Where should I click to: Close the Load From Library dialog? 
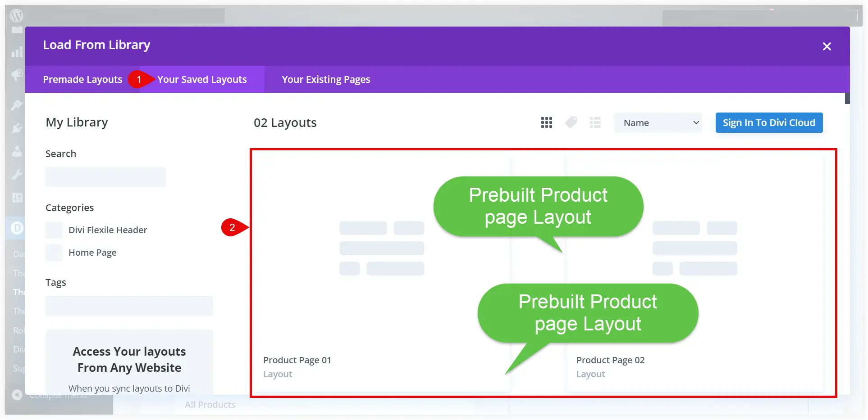click(827, 46)
